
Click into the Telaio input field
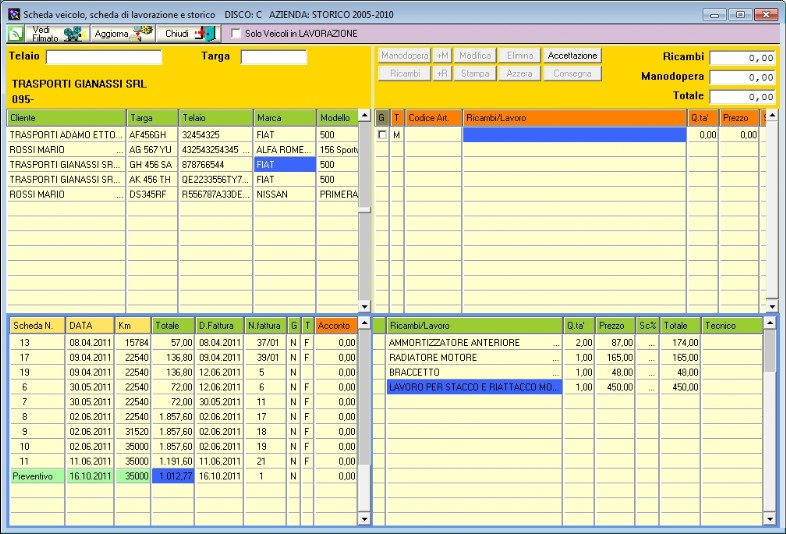pyautogui.click(x=104, y=57)
